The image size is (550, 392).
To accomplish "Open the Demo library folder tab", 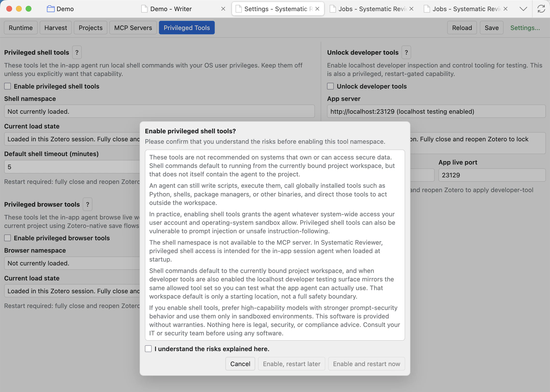I will tap(60, 9).
